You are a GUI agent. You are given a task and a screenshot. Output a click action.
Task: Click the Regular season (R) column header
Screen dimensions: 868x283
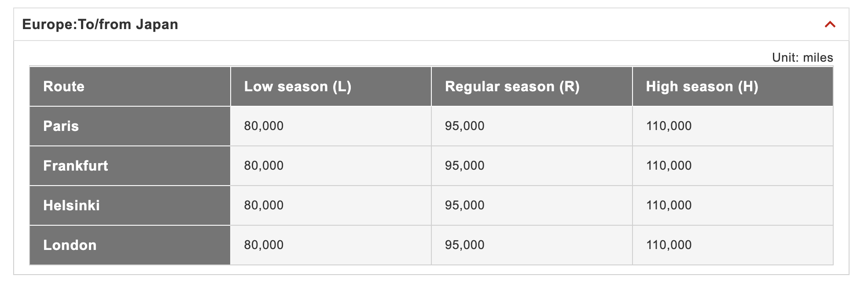(512, 86)
